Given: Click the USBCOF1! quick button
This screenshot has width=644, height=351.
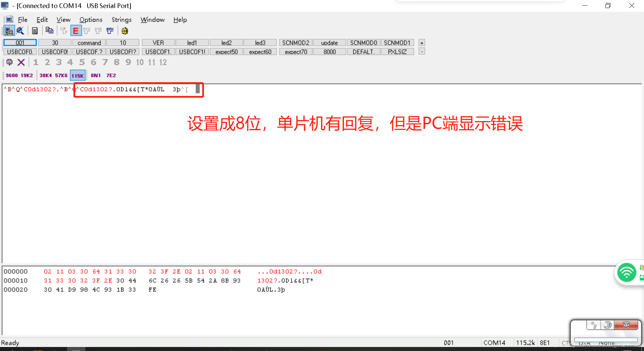Looking at the screenshot, I should 192,52.
